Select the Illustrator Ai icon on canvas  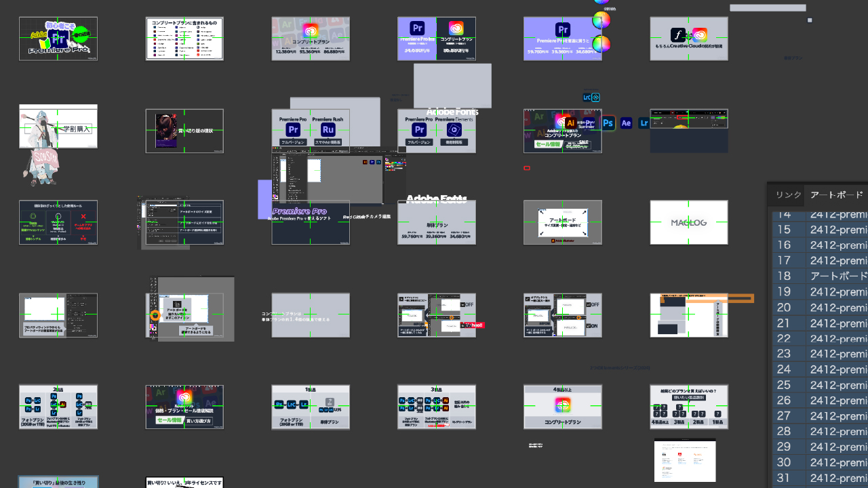[x=570, y=123]
